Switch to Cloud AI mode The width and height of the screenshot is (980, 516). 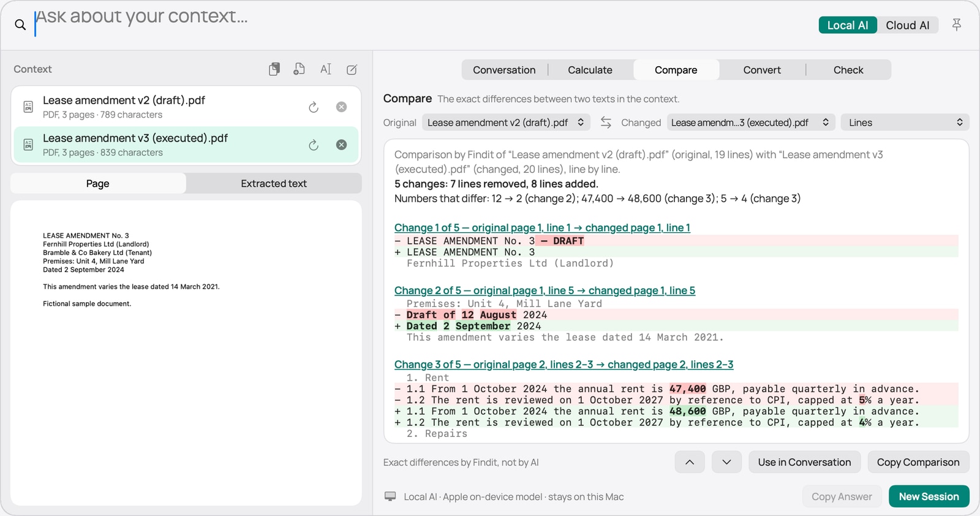click(x=908, y=25)
